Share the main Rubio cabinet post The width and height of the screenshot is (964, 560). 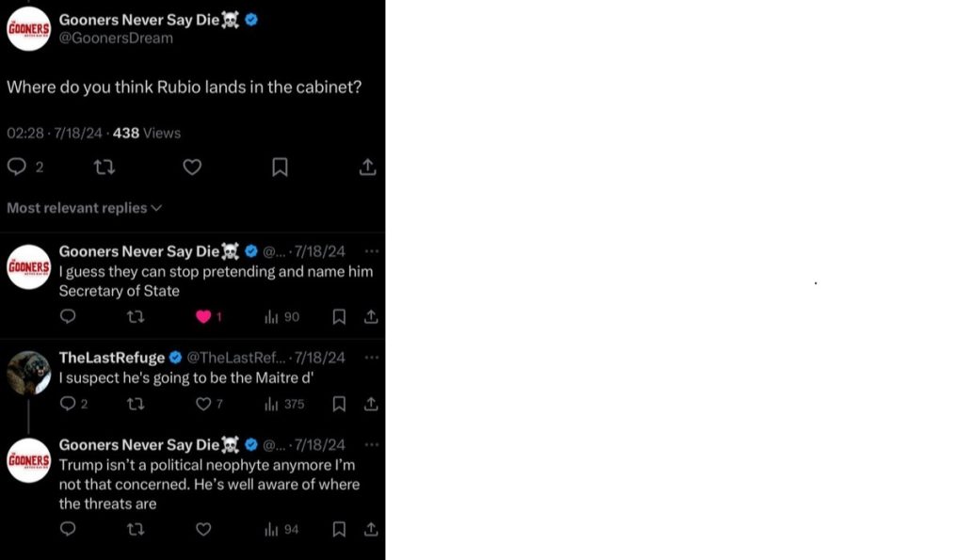[368, 167]
